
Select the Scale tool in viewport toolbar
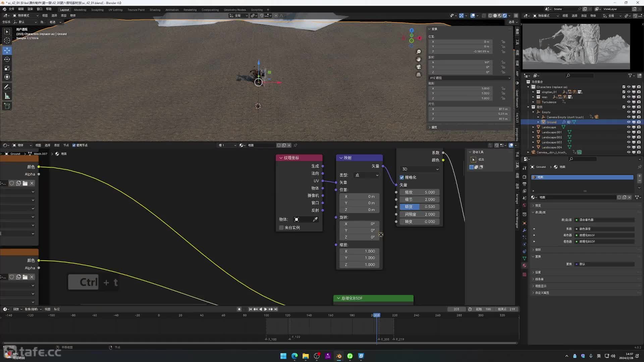pyautogui.click(x=7, y=68)
